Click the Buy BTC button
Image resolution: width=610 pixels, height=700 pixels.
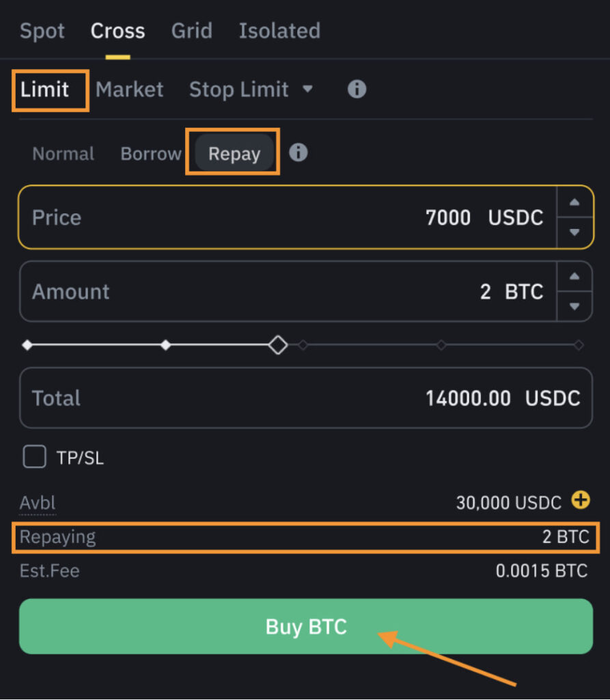tap(305, 626)
